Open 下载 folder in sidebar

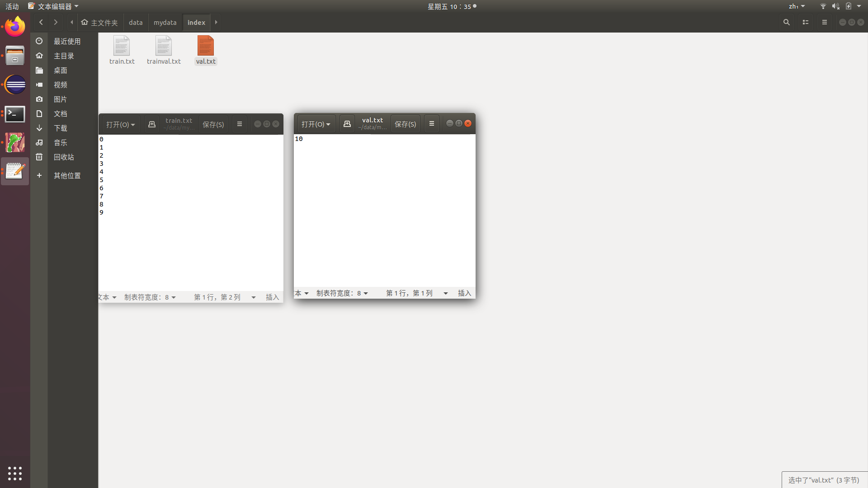(x=60, y=128)
